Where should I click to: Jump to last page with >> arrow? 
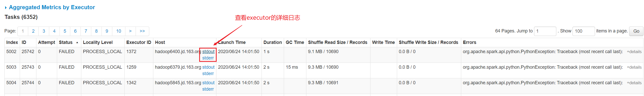tap(142, 31)
